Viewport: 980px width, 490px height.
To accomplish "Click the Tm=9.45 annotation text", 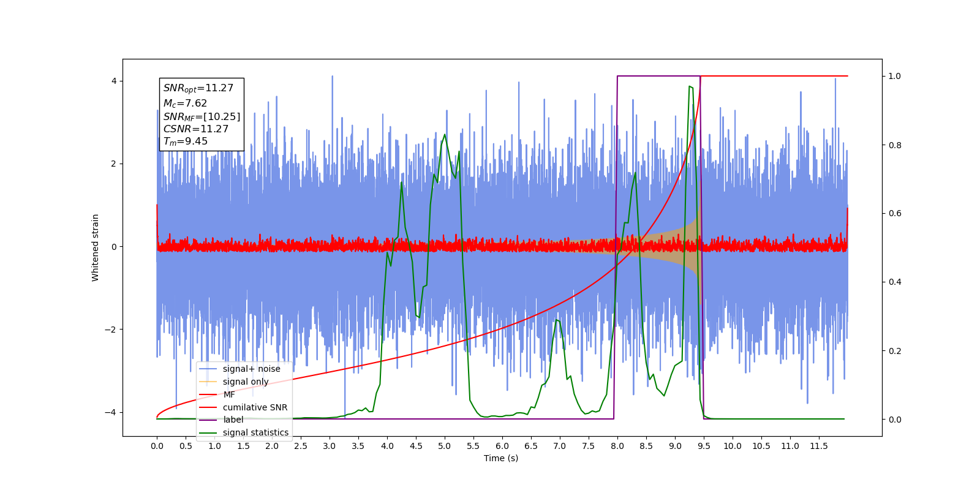I will pyautogui.click(x=186, y=141).
